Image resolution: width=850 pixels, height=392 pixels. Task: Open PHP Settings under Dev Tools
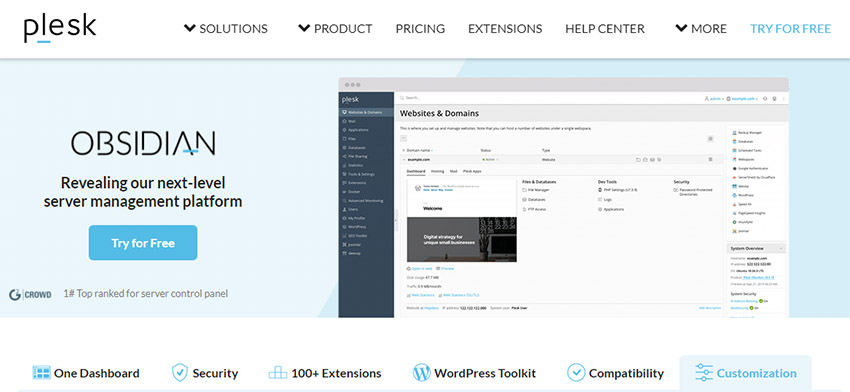(x=617, y=190)
